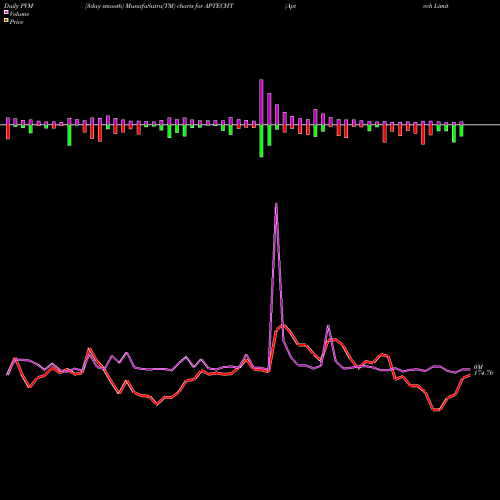Click the magenta Volume legend swatch
500x500 pixels.
tap(6, 12)
